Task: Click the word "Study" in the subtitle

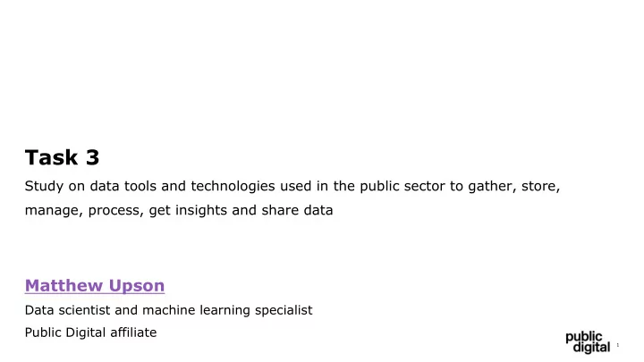Action: [44, 186]
